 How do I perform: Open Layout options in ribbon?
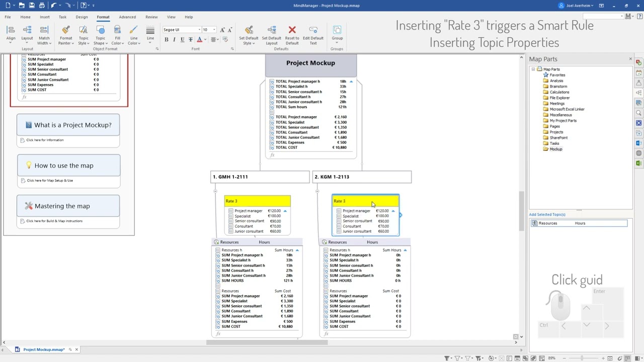[27, 35]
